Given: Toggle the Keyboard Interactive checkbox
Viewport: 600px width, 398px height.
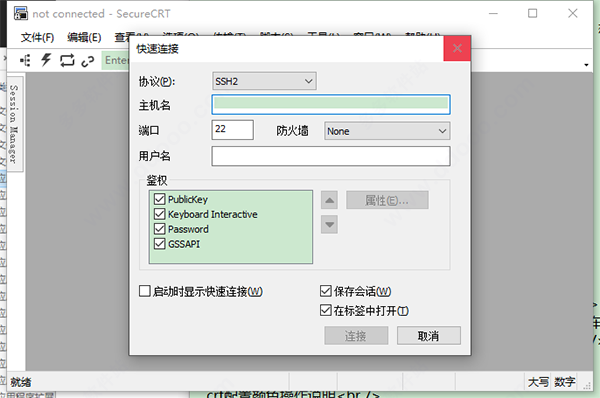Looking at the screenshot, I should [160, 214].
